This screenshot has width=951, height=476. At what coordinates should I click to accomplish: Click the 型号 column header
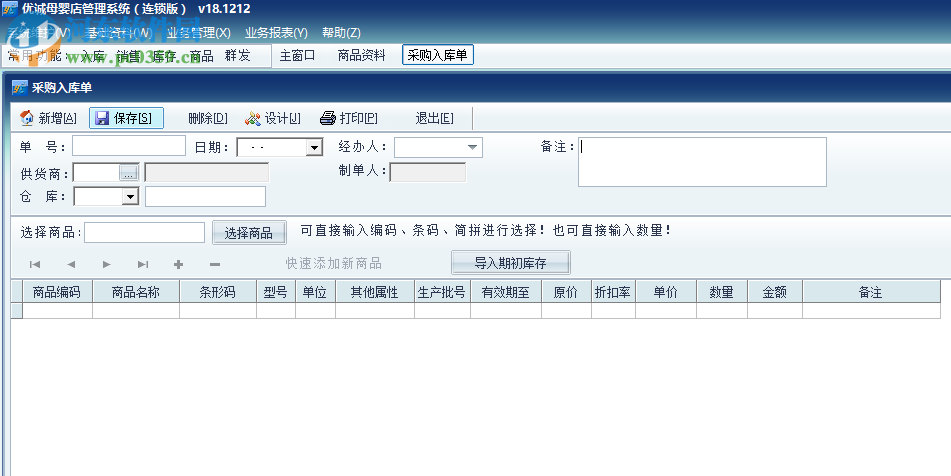tap(276, 292)
